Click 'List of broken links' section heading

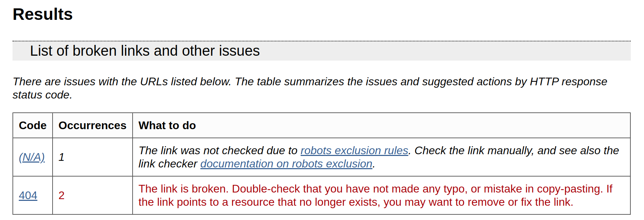pos(145,51)
